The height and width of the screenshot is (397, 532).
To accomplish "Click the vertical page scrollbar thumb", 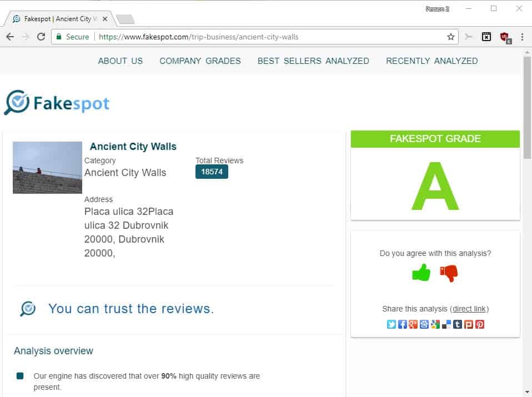I will [x=527, y=108].
